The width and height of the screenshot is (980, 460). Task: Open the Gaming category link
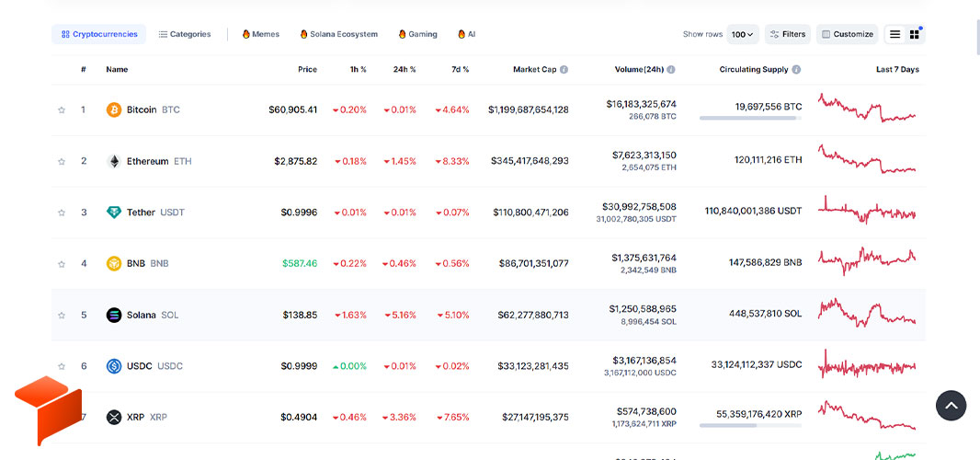pos(417,34)
